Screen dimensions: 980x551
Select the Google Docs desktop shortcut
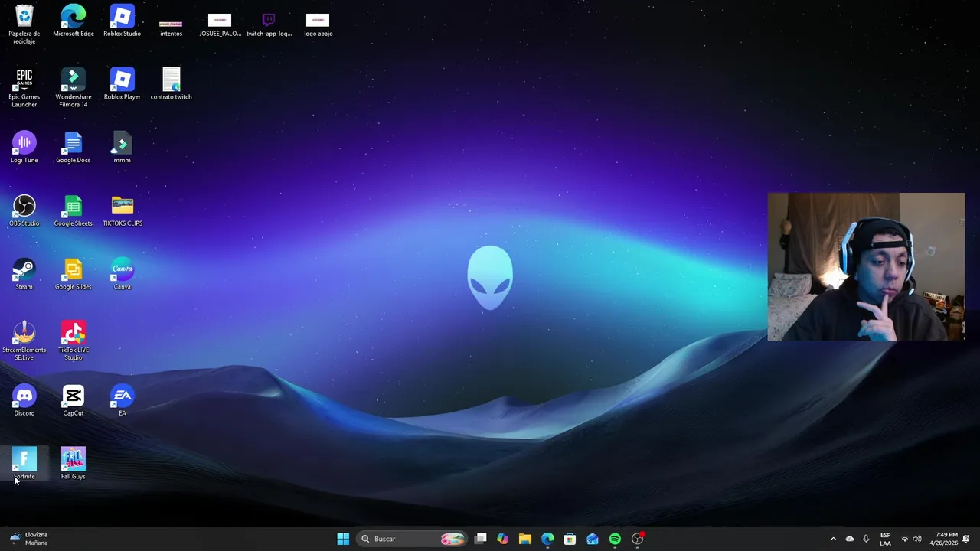coord(73,148)
